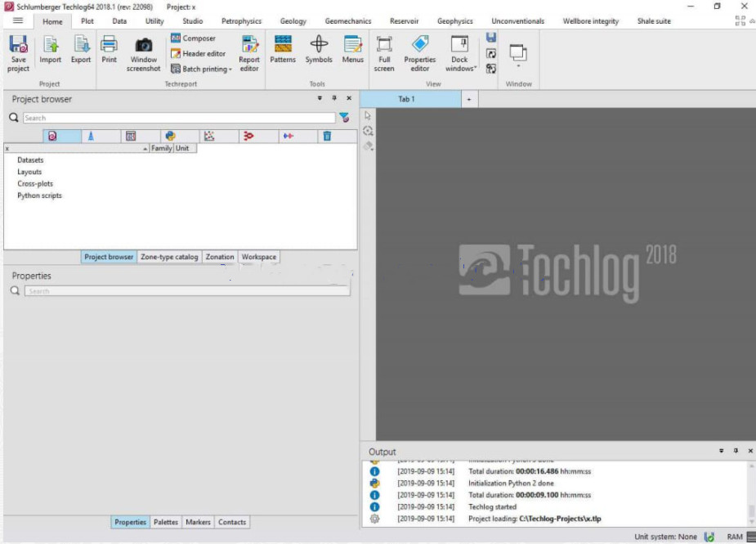Switch to the Studio ribbon tab
Screen dimensions: 756x544
pos(192,21)
